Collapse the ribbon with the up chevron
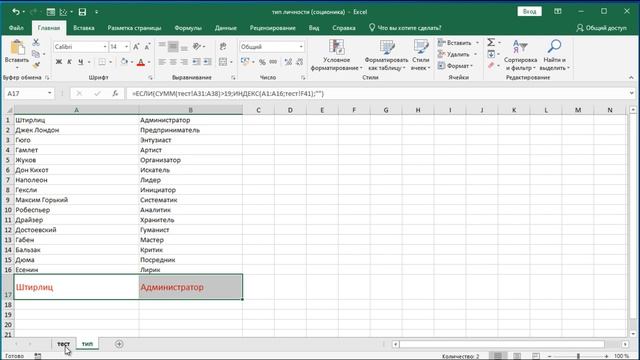The width and height of the screenshot is (640, 360). tap(631, 78)
